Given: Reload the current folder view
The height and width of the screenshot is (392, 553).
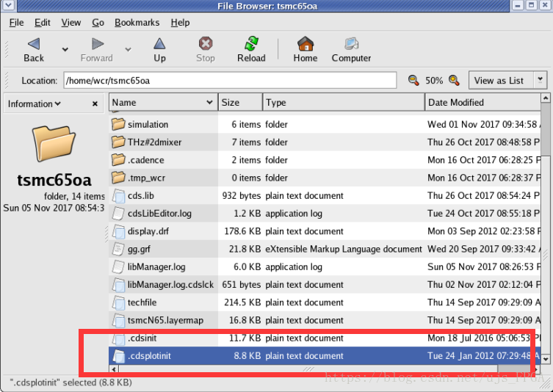Looking at the screenshot, I should (251, 45).
